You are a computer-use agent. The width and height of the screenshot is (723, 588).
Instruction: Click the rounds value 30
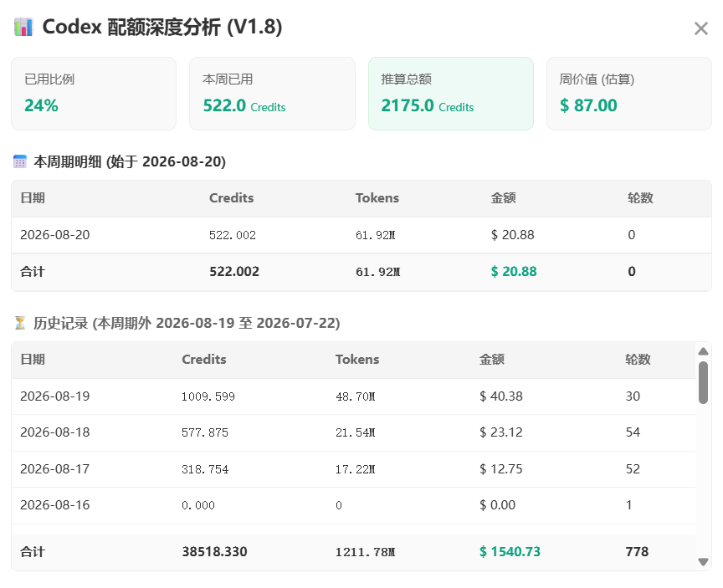click(x=633, y=396)
